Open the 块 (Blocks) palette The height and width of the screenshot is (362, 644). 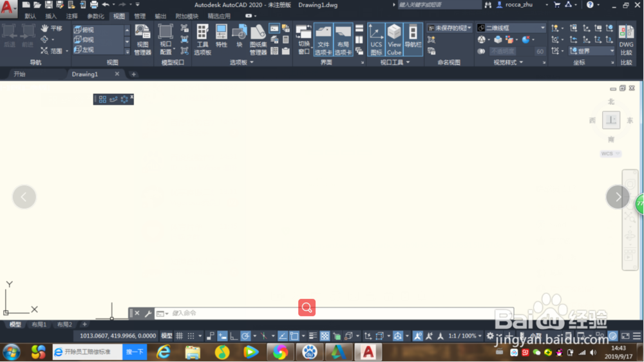point(239,36)
